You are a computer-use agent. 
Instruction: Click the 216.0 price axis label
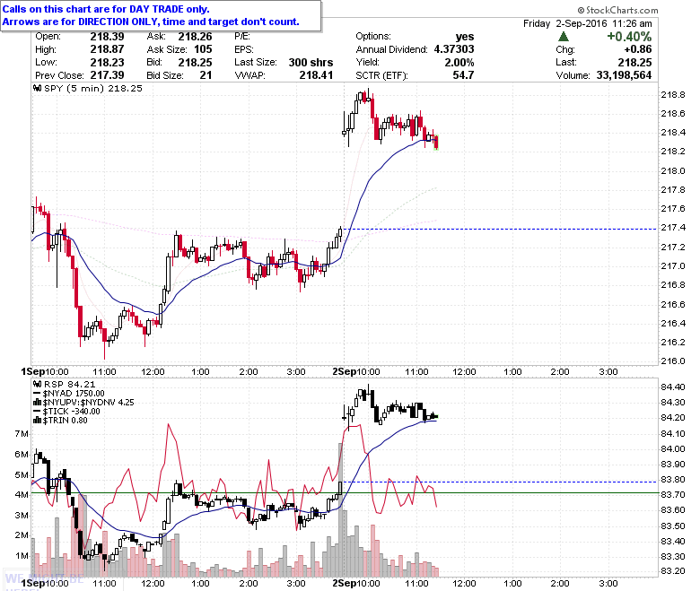(x=673, y=361)
